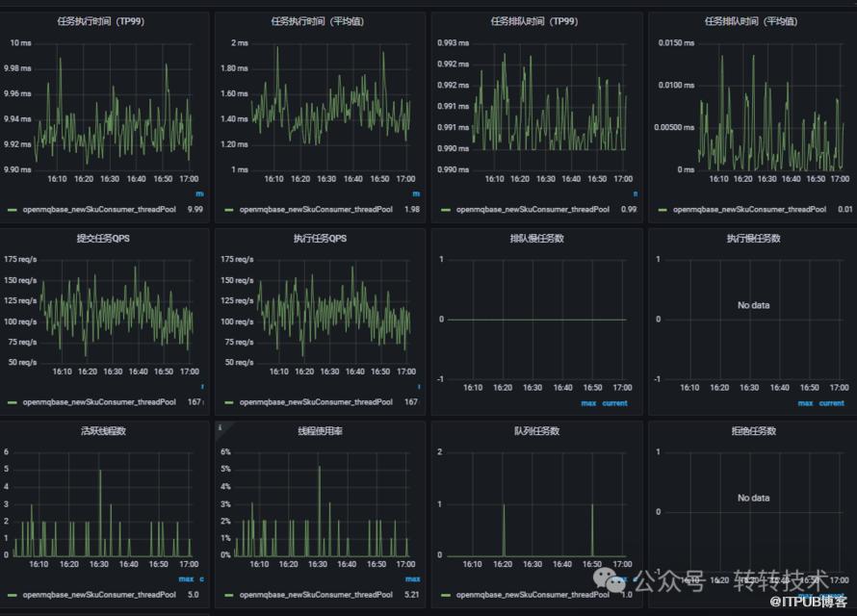The height and width of the screenshot is (616, 857).
Task: Open the info icon on 线程使用率 panel
Action: (221, 427)
